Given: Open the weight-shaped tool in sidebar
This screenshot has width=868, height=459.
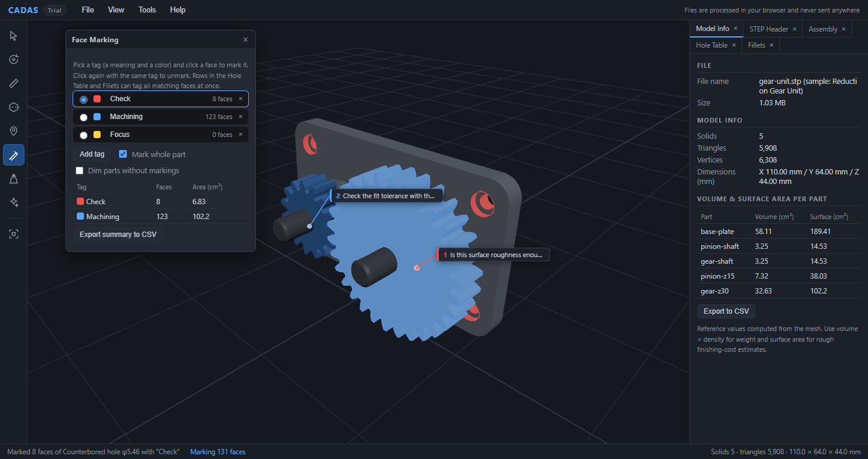Looking at the screenshot, I should (x=14, y=179).
